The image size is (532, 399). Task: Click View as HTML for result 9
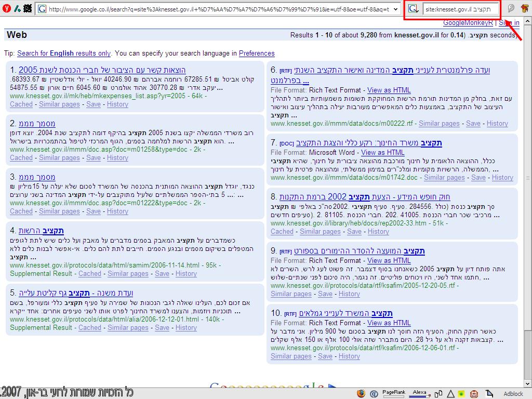click(x=389, y=261)
